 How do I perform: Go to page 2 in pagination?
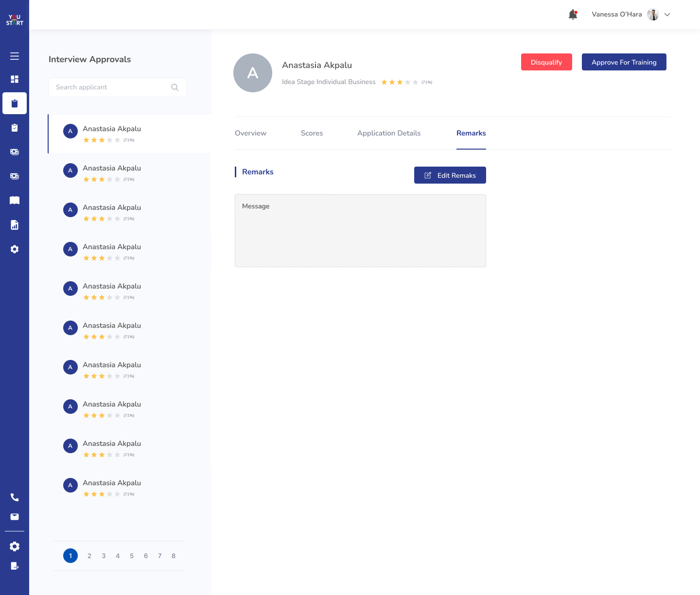89,556
